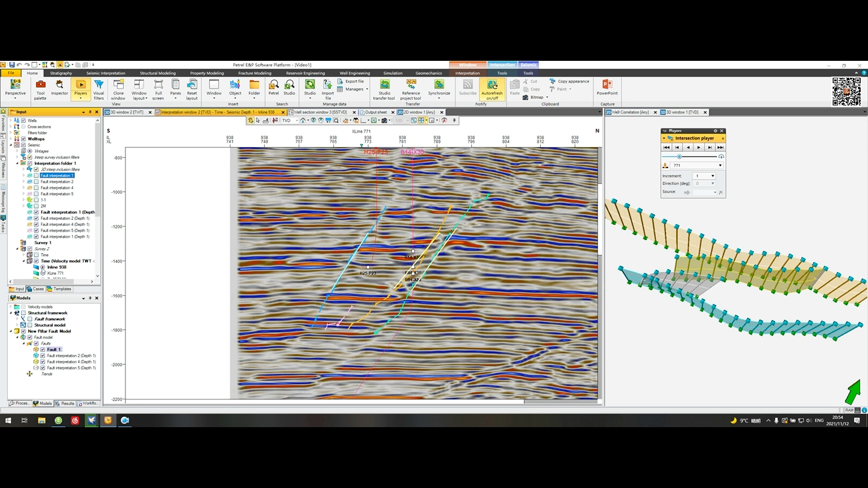Click the save icon in quick access toolbar

[12, 64]
